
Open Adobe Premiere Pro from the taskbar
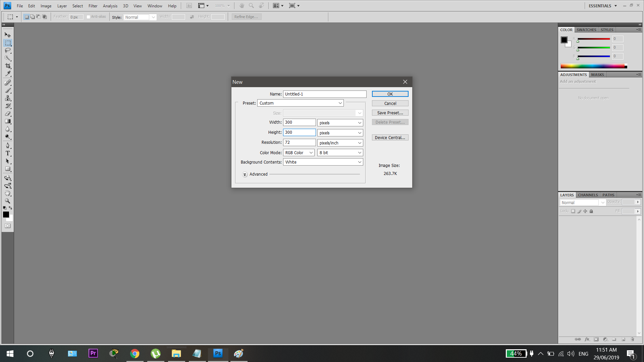coord(93,353)
